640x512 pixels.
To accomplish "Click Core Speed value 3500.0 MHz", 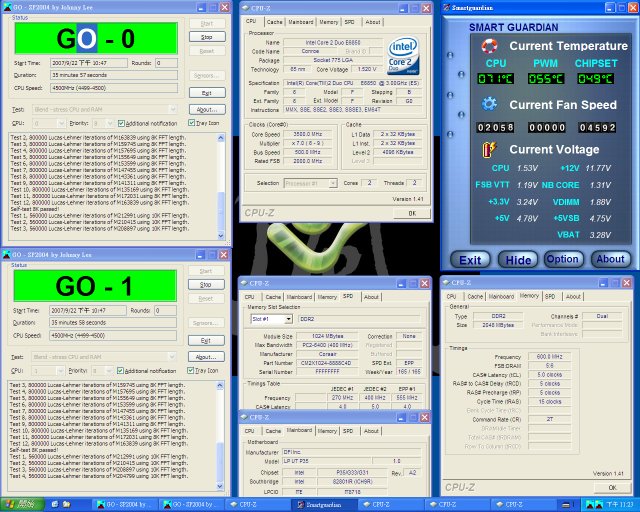I will click(x=307, y=134).
